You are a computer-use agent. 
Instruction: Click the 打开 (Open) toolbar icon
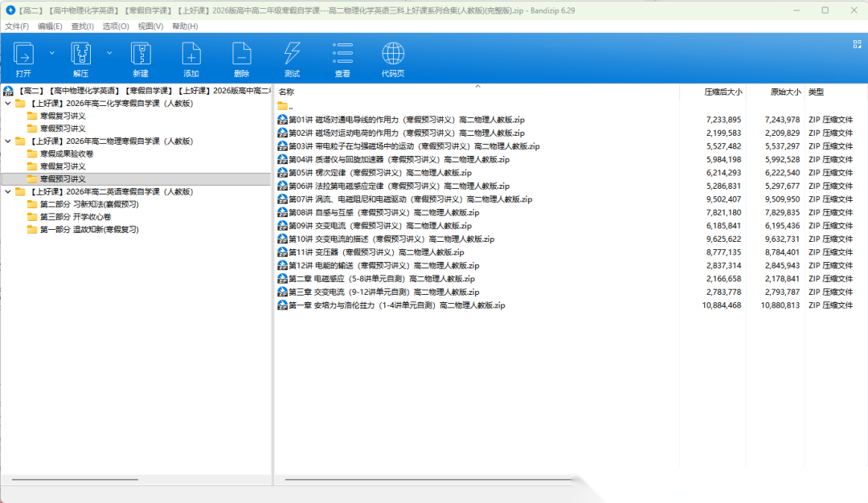24,55
